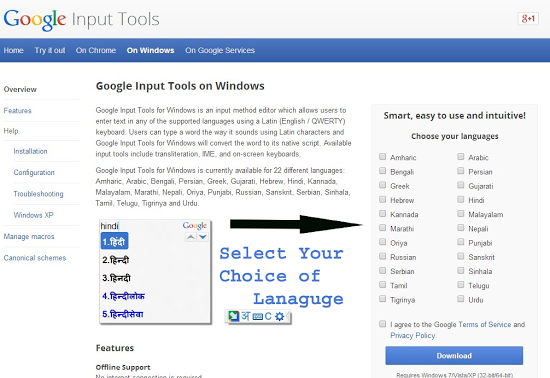Open Canonical schemes in sidebar
Viewport: 550px width, 378px height.
[35, 258]
